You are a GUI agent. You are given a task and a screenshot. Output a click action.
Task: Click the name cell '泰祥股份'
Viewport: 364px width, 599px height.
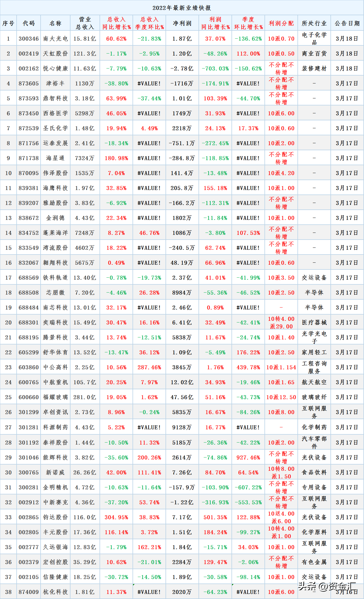click(56, 443)
